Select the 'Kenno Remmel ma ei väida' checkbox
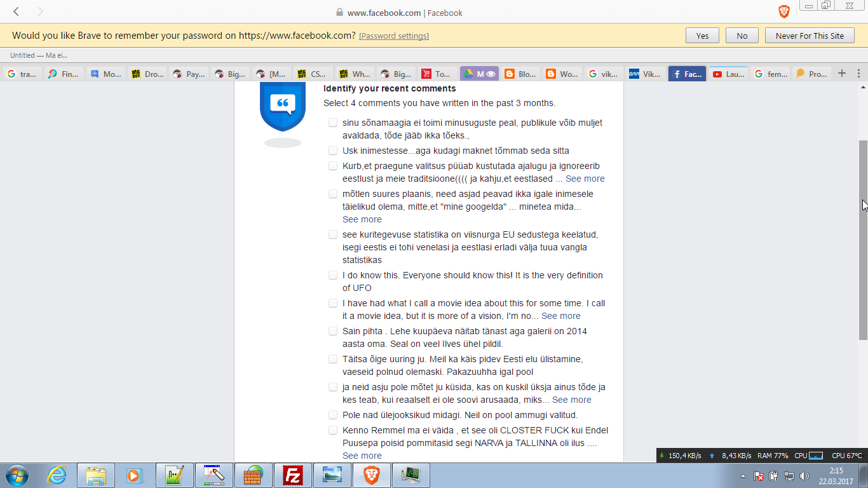Image resolution: width=868 pixels, height=488 pixels. click(x=333, y=430)
